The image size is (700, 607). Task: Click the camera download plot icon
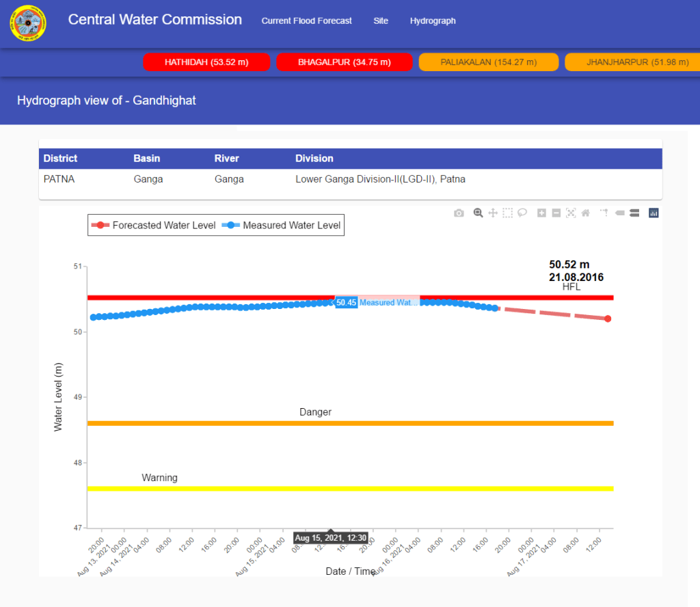point(459,213)
